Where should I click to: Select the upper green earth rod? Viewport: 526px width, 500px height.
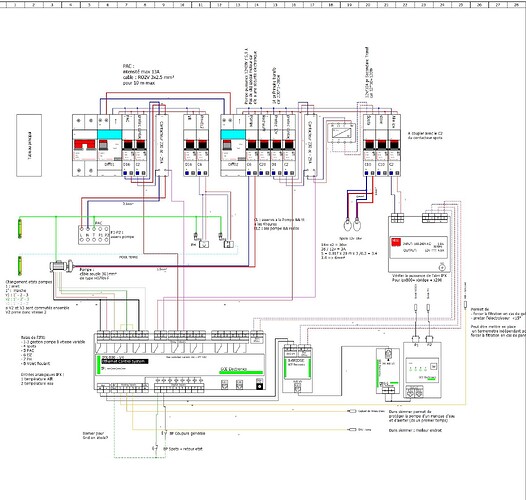coord(20,228)
